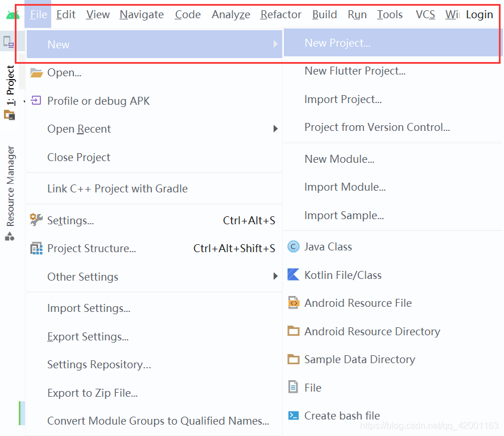Screen dimensions: 504x436
Task: Select Export Settings...
Action: point(154,336)
